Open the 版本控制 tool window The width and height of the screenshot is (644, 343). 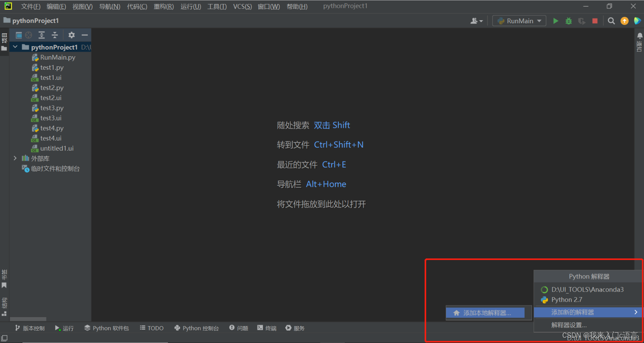pos(30,328)
